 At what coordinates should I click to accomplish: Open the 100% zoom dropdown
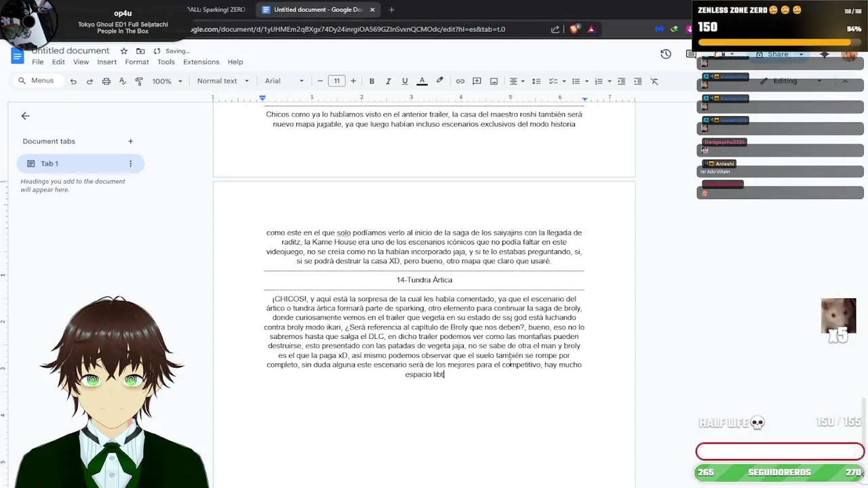[x=167, y=81]
